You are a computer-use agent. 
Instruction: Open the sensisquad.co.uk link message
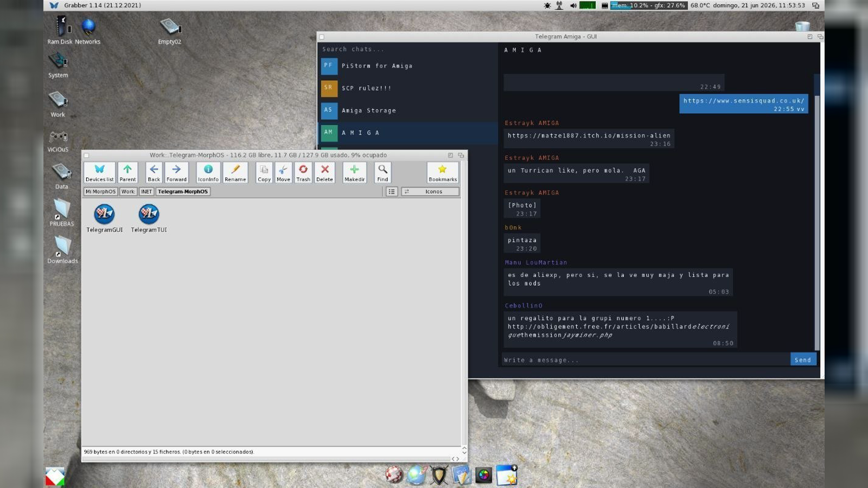744,104
